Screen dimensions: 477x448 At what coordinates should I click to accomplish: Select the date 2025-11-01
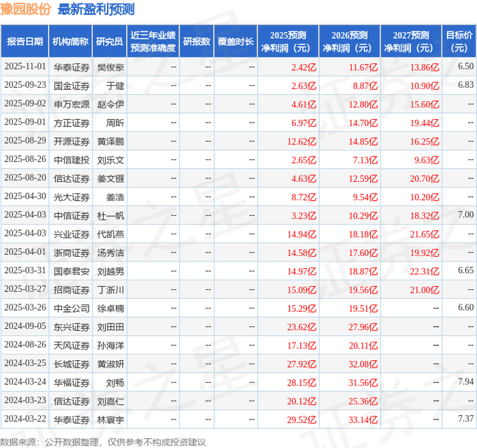(x=25, y=67)
